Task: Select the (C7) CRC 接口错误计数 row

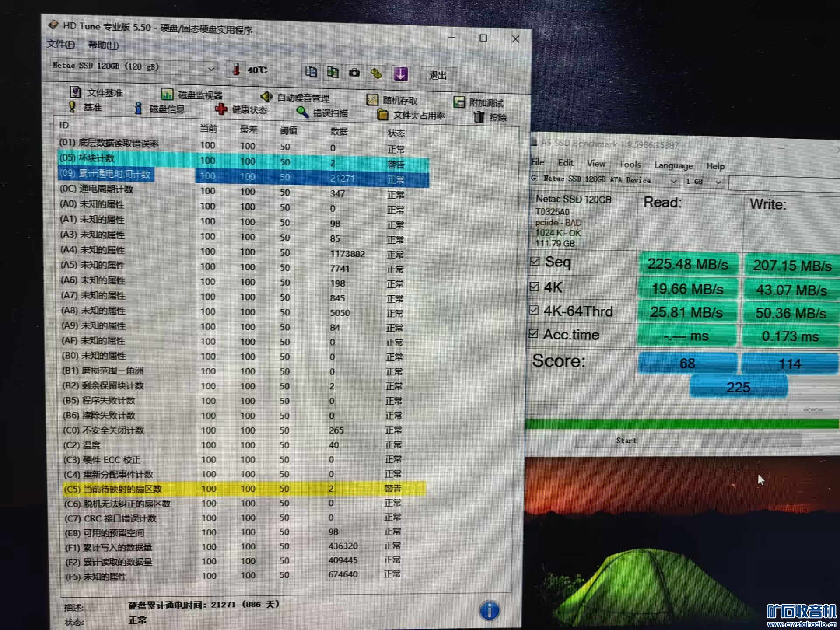Action: [x=245, y=518]
